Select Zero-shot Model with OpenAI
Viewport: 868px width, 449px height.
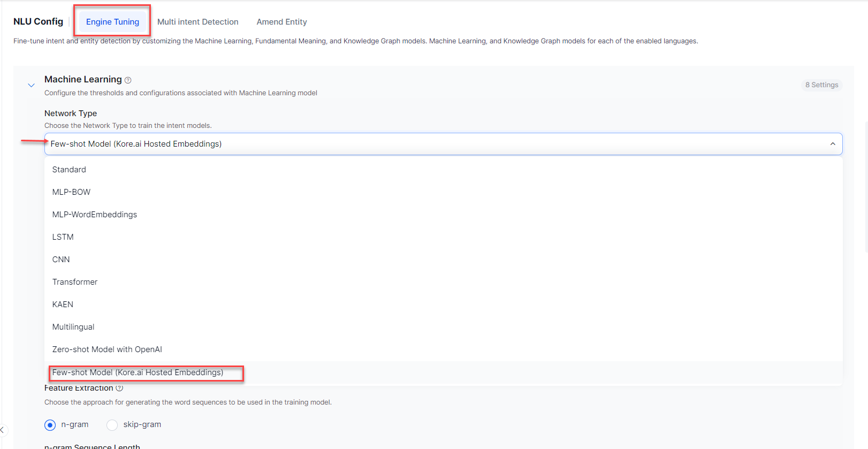[107, 349]
